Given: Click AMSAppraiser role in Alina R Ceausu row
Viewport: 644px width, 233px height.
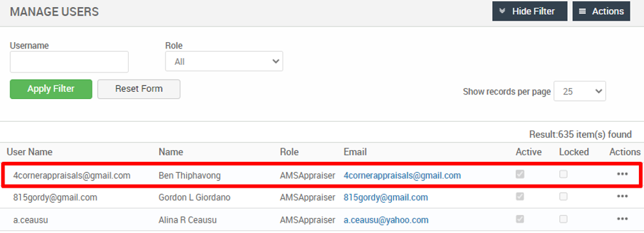Looking at the screenshot, I should point(307,220).
